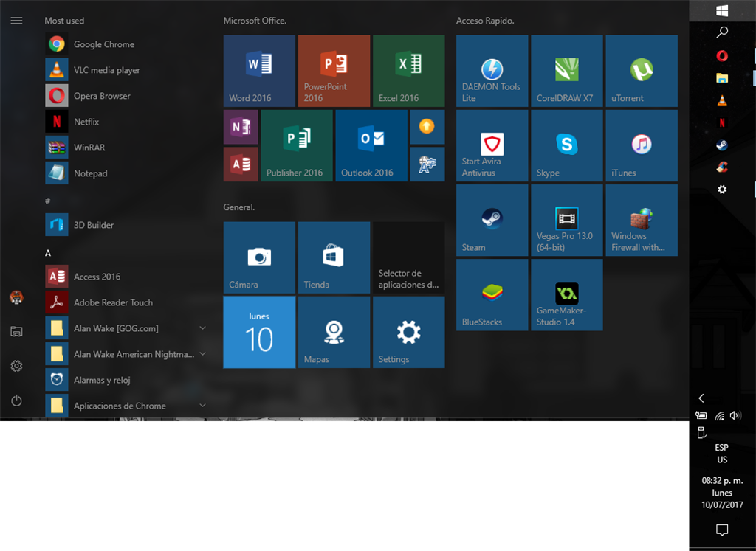Open the GameMaker-Studio 1.4 tile
The height and width of the screenshot is (551, 756).
[567, 295]
